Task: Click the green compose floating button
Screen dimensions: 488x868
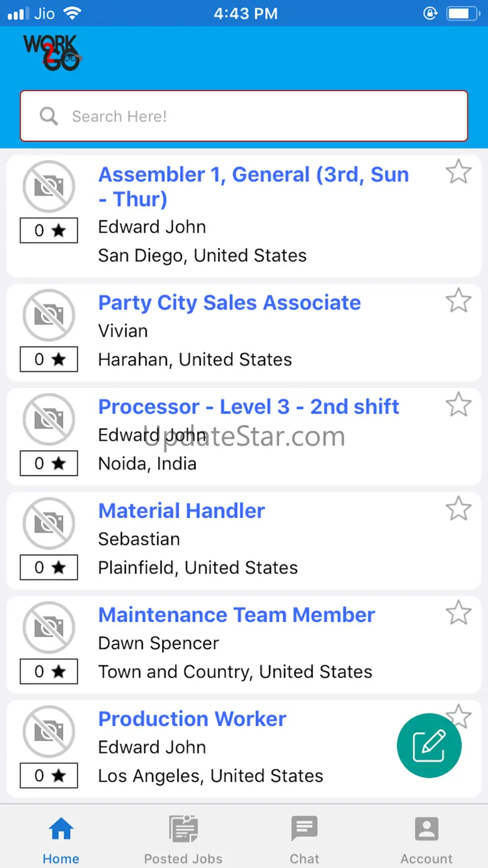Action: point(429,745)
